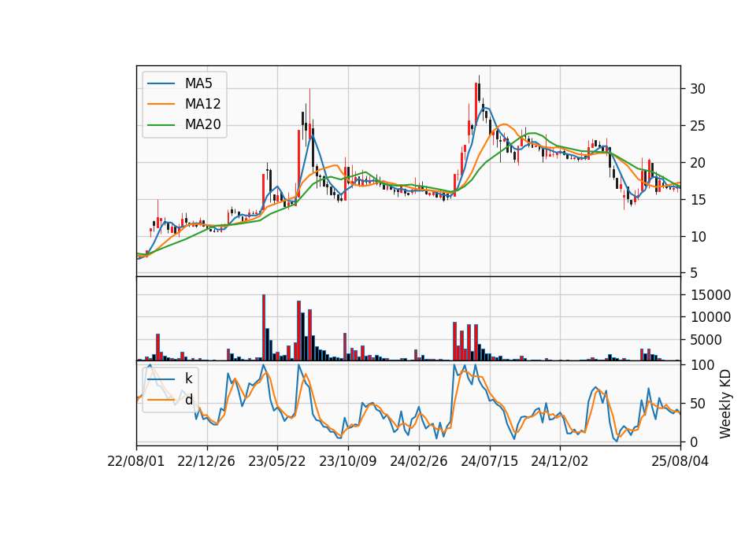
Task: Select the d legend label
Action: (188, 400)
